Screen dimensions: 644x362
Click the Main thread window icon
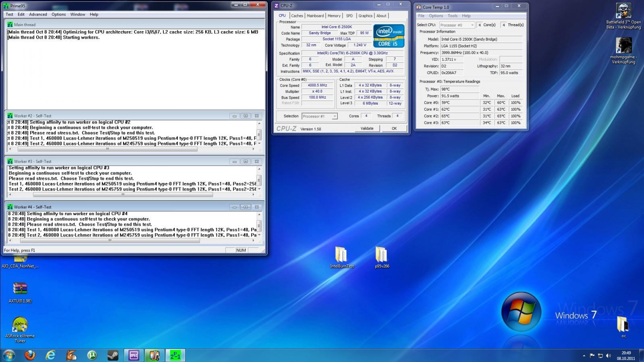point(10,25)
